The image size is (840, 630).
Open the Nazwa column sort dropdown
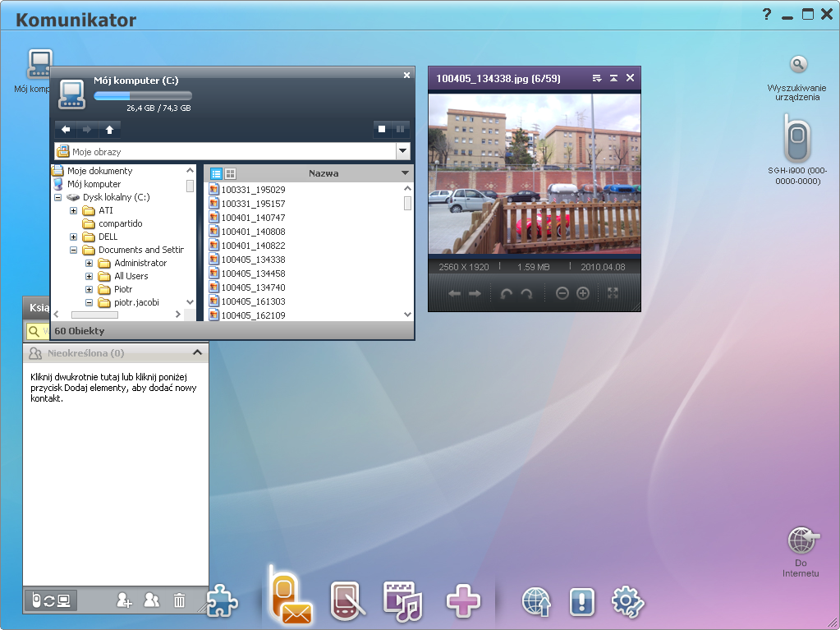point(405,173)
